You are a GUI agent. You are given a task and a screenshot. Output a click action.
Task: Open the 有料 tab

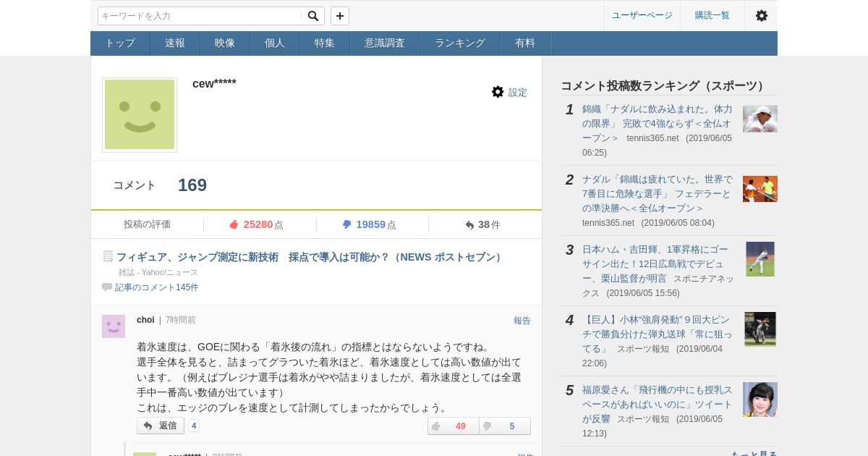point(525,43)
